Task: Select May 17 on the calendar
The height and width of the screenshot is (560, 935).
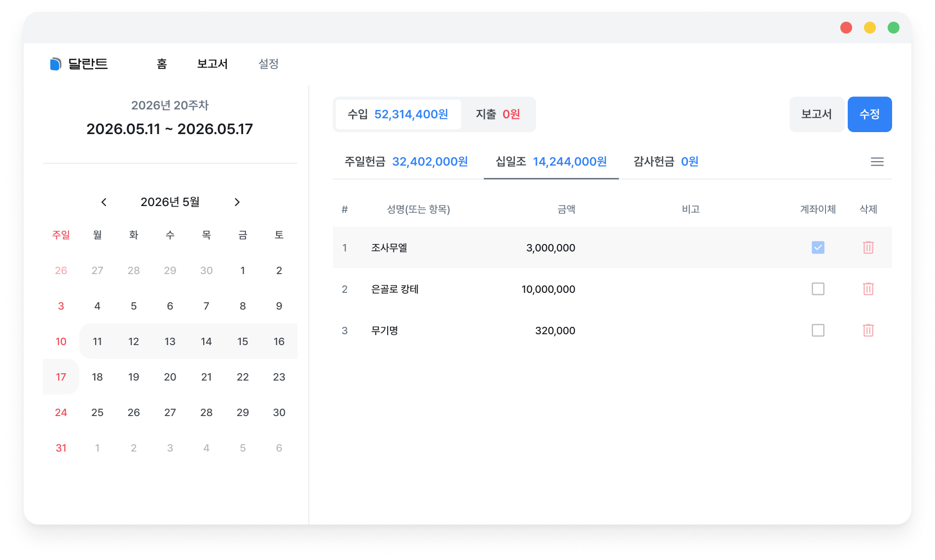Action: (61, 377)
